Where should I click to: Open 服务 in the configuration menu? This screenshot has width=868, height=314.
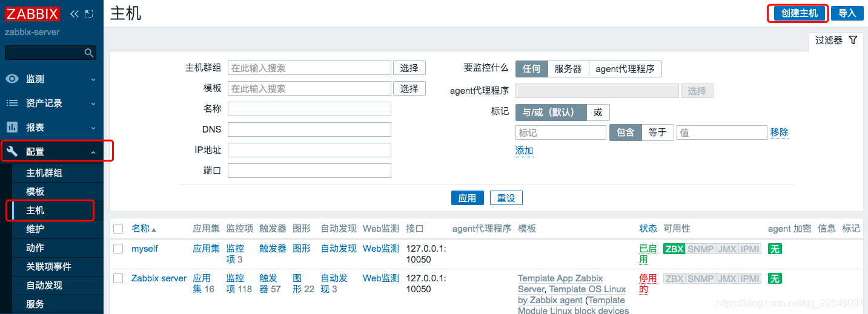(x=58, y=304)
